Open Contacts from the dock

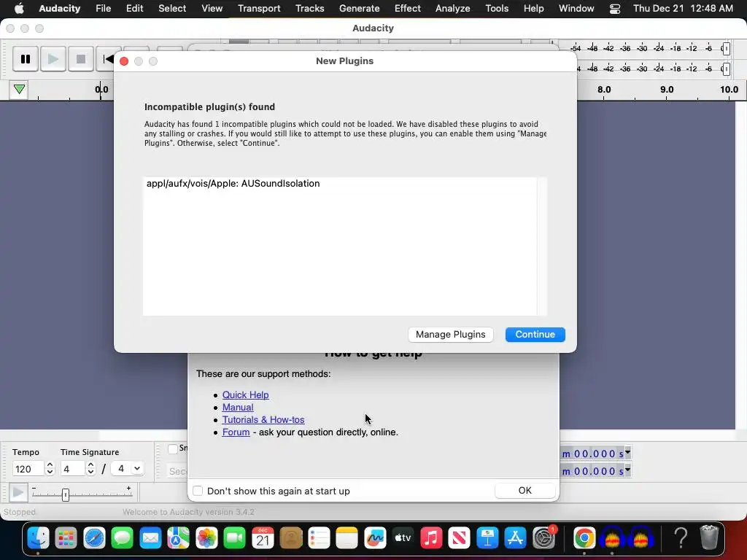click(290, 539)
